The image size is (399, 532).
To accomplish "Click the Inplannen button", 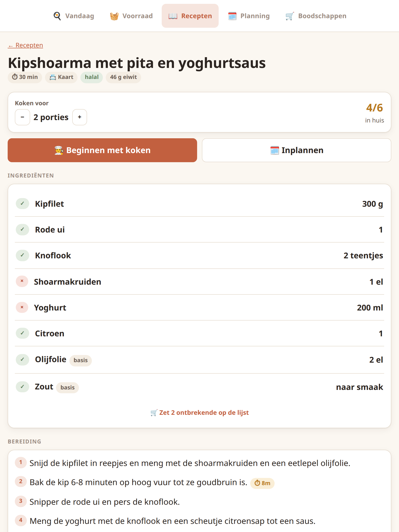I will (x=297, y=150).
